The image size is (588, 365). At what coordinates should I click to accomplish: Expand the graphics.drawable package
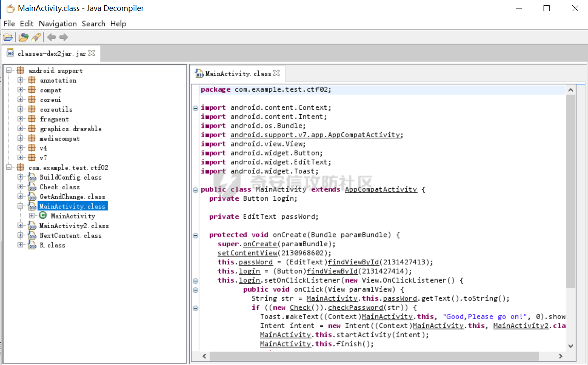point(20,128)
